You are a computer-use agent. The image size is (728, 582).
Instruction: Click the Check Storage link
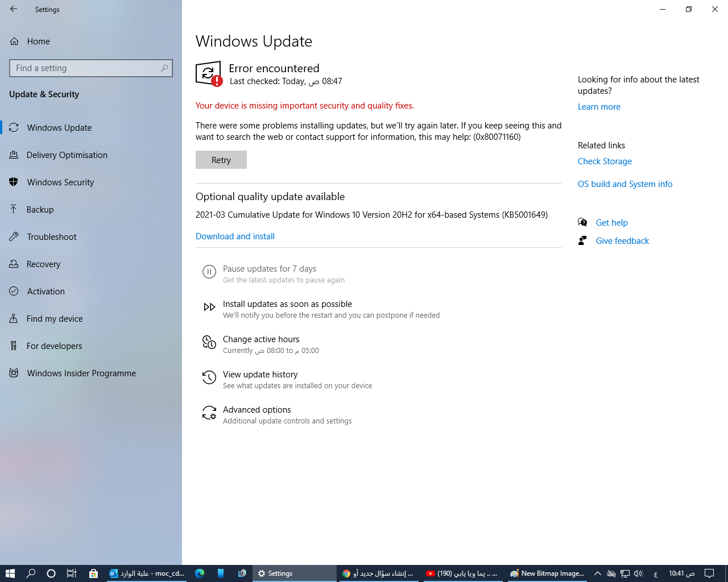[x=605, y=161]
